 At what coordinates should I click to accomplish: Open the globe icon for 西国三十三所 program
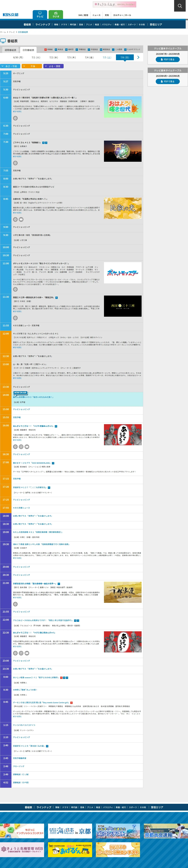[15, 318]
